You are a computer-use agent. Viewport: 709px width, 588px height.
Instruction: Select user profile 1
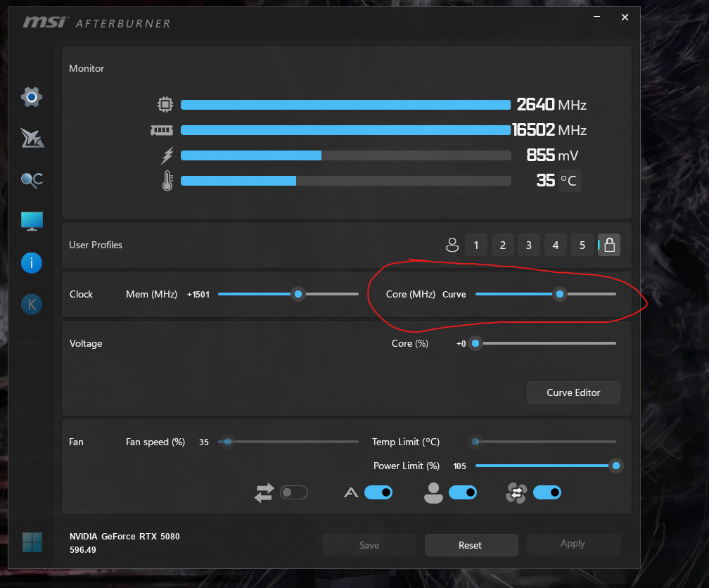[476, 245]
